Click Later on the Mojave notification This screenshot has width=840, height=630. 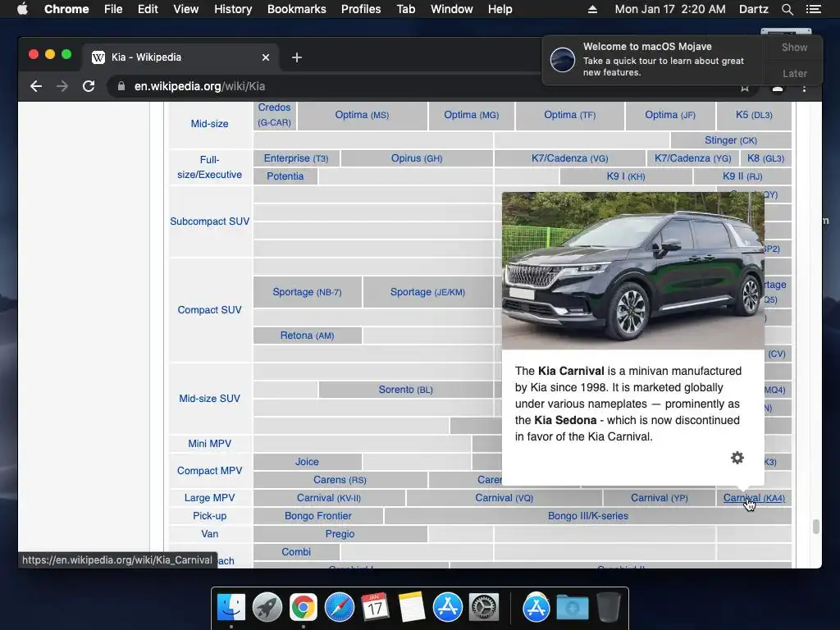[x=794, y=73]
